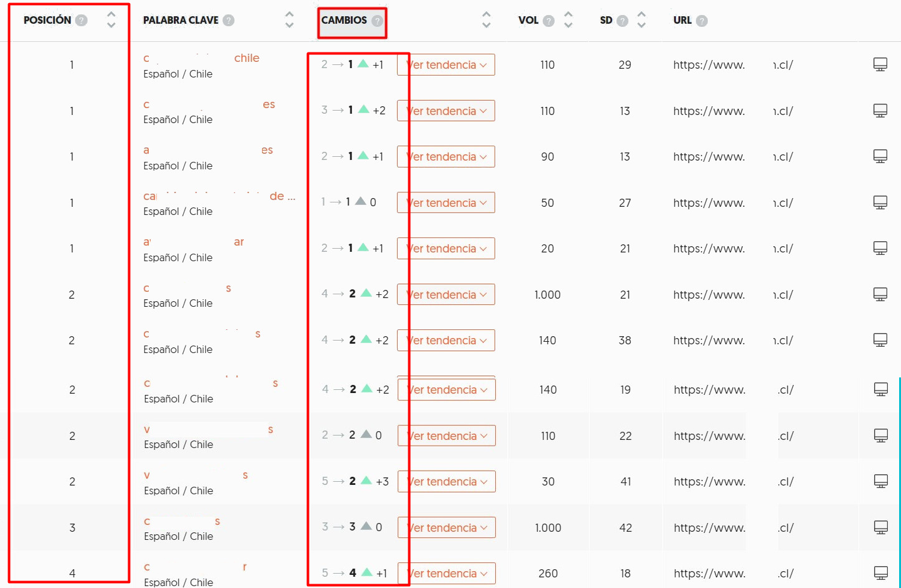Click the volume value 260
This screenshot has height=588, width=901.
[x=548, y=574]
